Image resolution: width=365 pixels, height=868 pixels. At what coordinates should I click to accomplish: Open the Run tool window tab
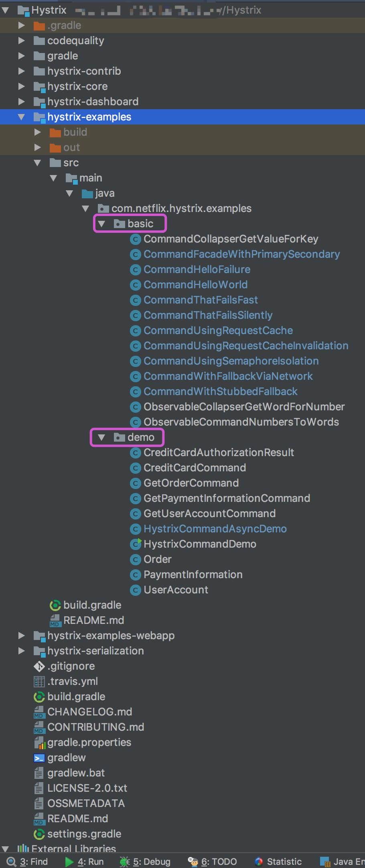click(x=85, y=862)
